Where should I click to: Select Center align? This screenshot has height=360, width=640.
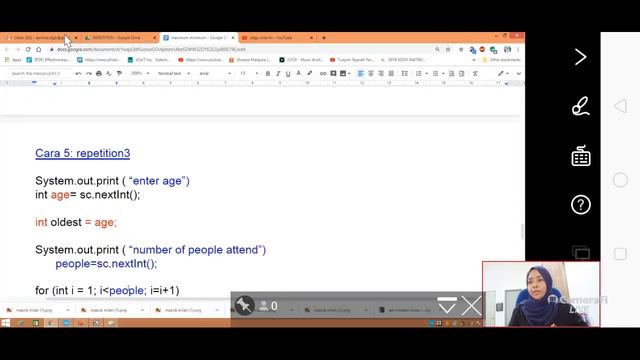coord(371,73)
